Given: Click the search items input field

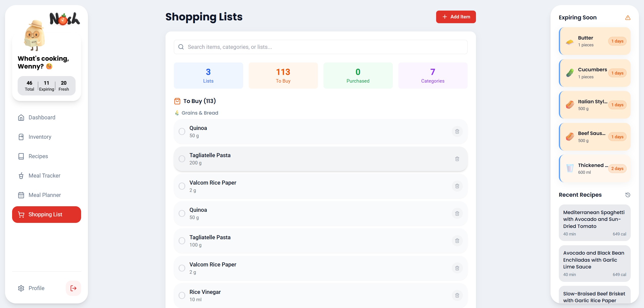Looking at the screenshot, I should (x=320, y=47).
